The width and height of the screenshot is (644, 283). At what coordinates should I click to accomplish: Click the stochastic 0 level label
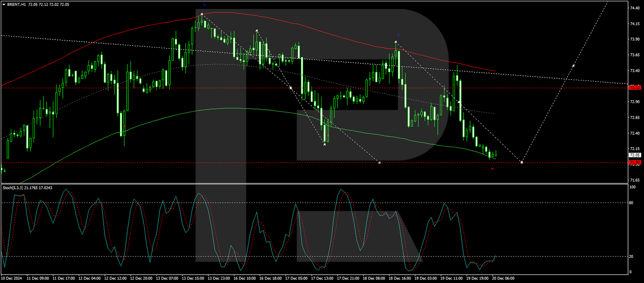tap(631, 272)
